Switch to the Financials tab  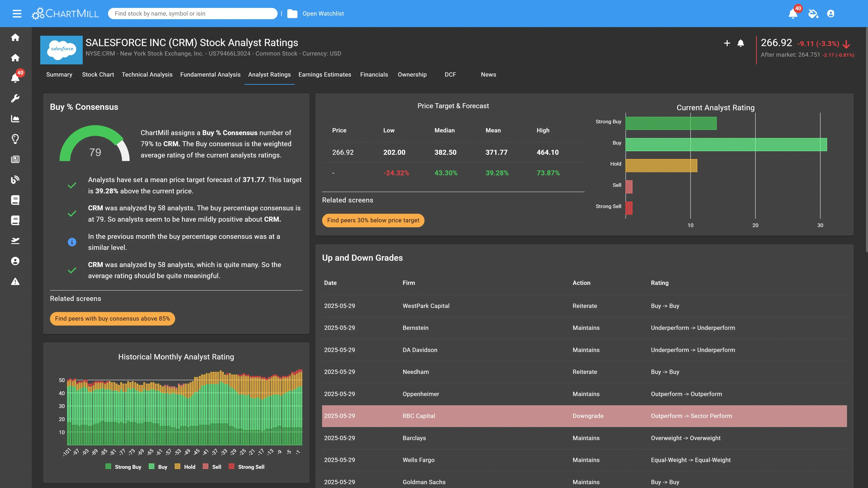374,74
